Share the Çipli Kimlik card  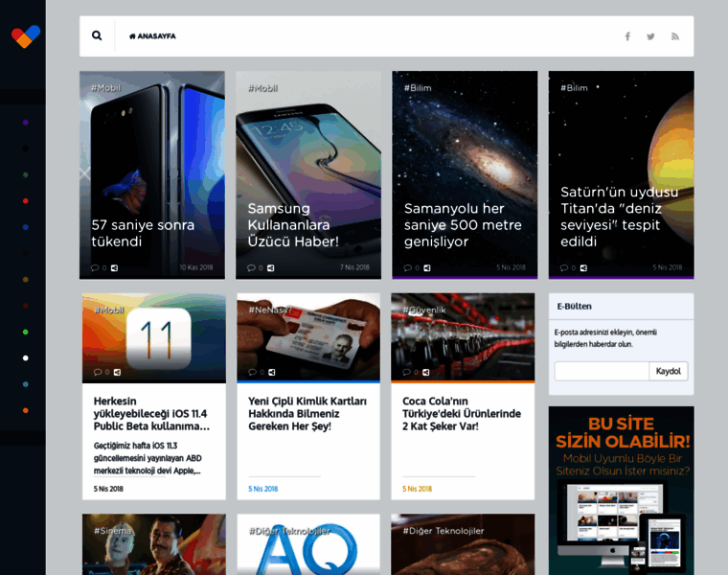(x=272, y=372)
